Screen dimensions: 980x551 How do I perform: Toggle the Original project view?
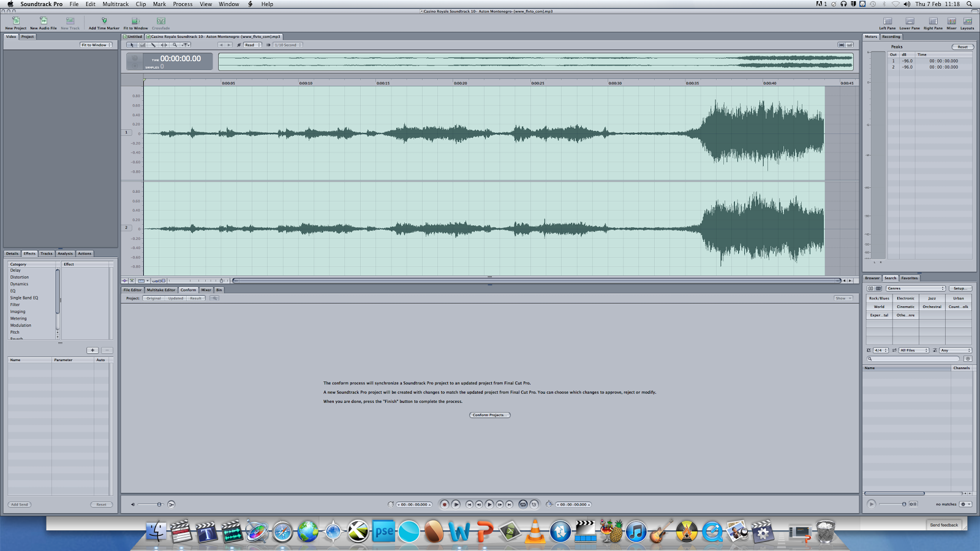pos(154,298)
